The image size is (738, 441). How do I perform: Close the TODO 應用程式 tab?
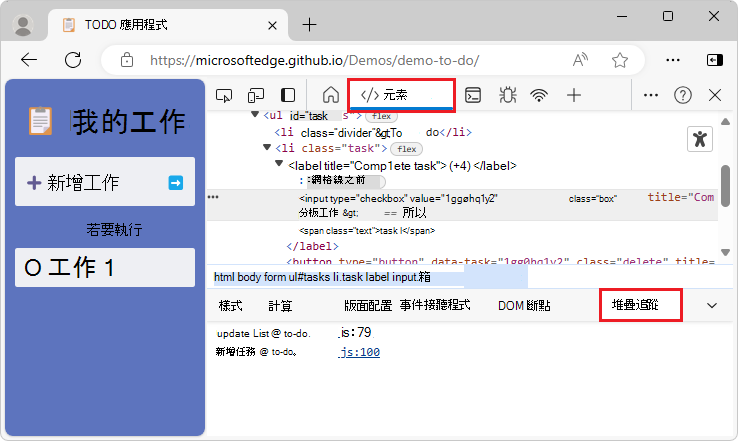[x=272, y=25]
